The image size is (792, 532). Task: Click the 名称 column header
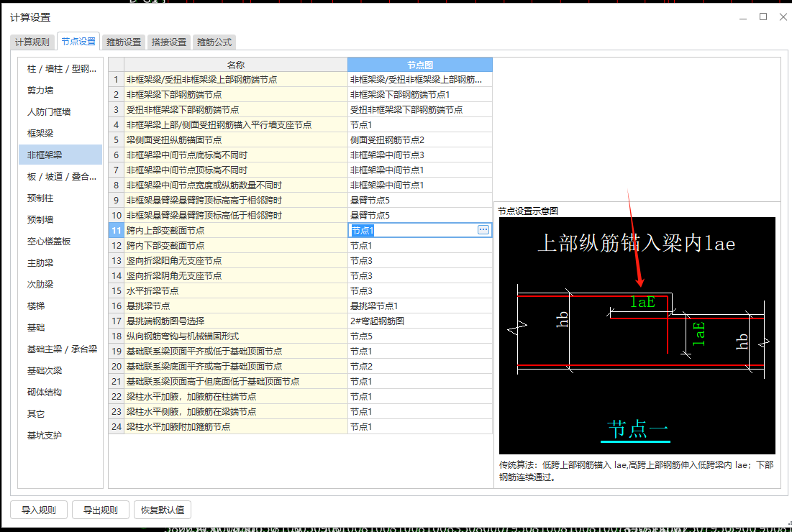[x=236, y=65]
